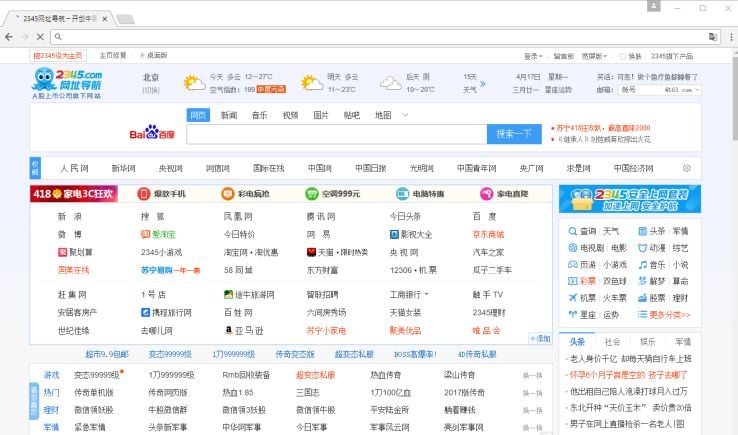
Task: Click the browser address bar
Action: (377, 37)
